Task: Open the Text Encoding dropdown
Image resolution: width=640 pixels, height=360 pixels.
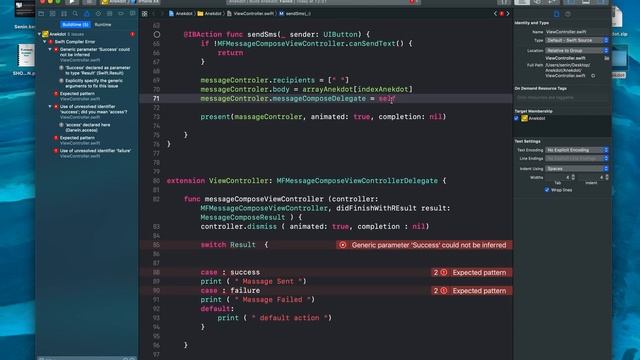Action: (577, 150)
